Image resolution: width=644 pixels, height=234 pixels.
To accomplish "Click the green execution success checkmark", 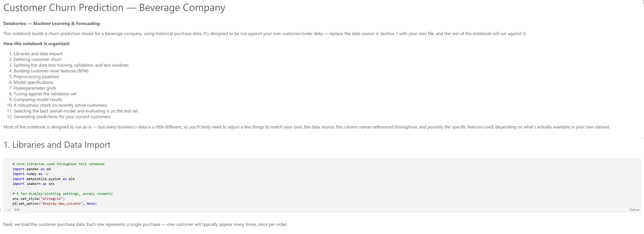I will (x=9, y=209).
